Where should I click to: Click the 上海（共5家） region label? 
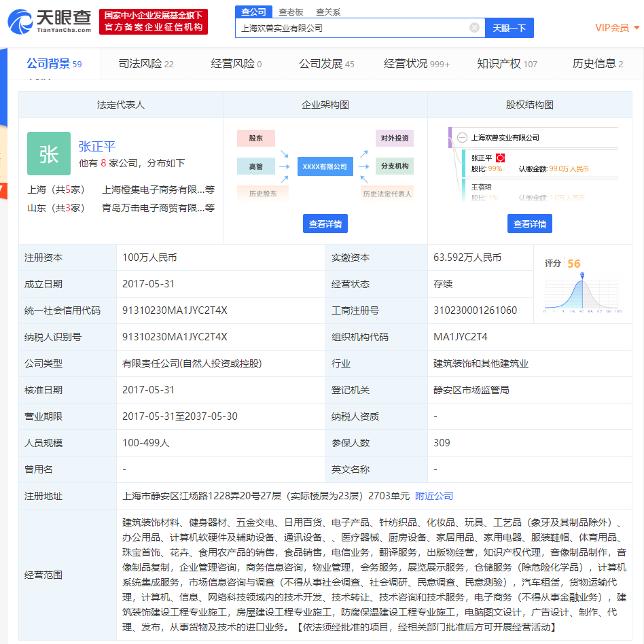[56, 190]
